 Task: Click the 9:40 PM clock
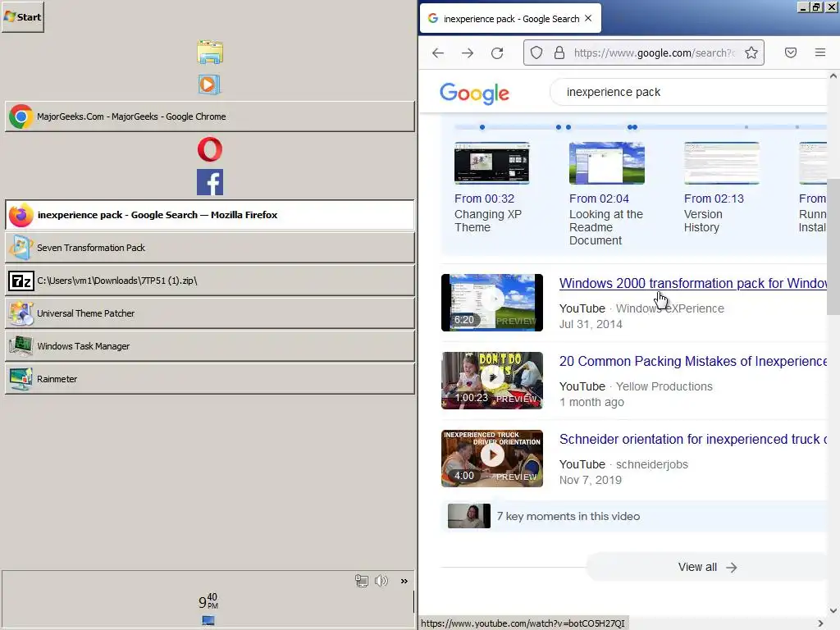pos(208,601)
